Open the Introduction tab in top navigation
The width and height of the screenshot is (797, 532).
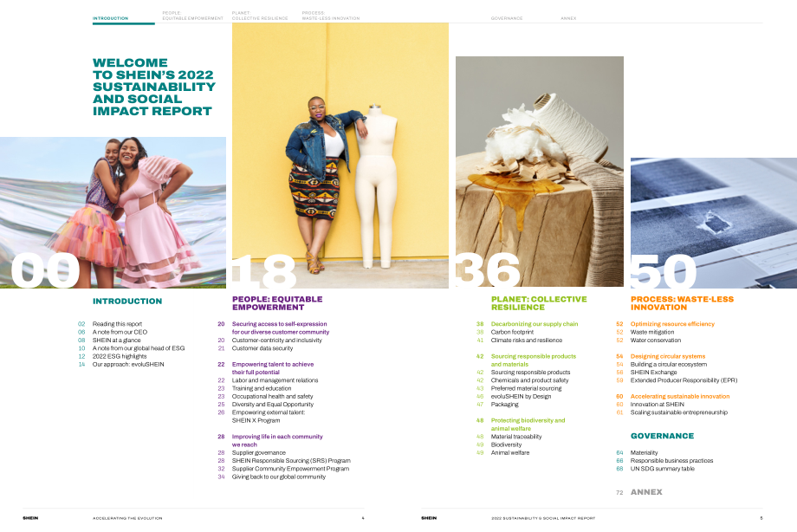(110, 18)
